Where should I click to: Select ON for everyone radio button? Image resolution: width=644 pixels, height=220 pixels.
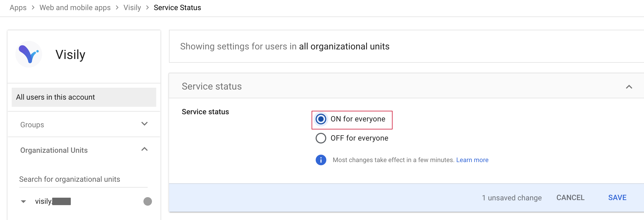321,119
